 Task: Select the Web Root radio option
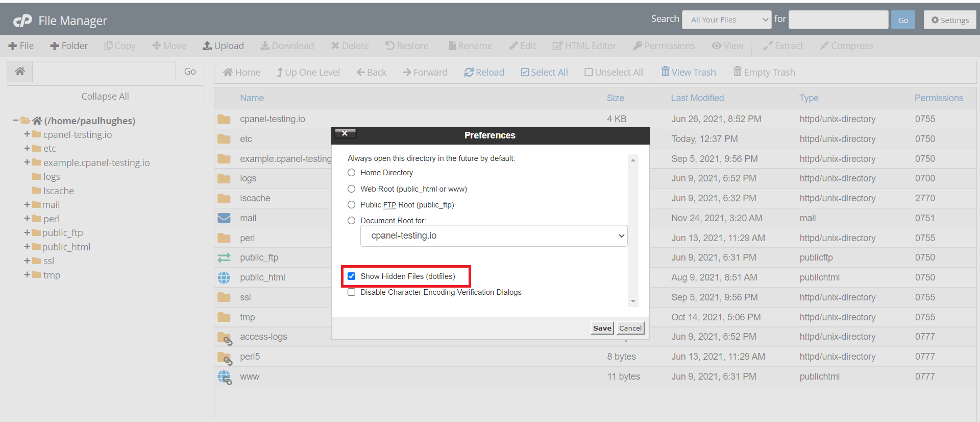(x=352, y=189)
